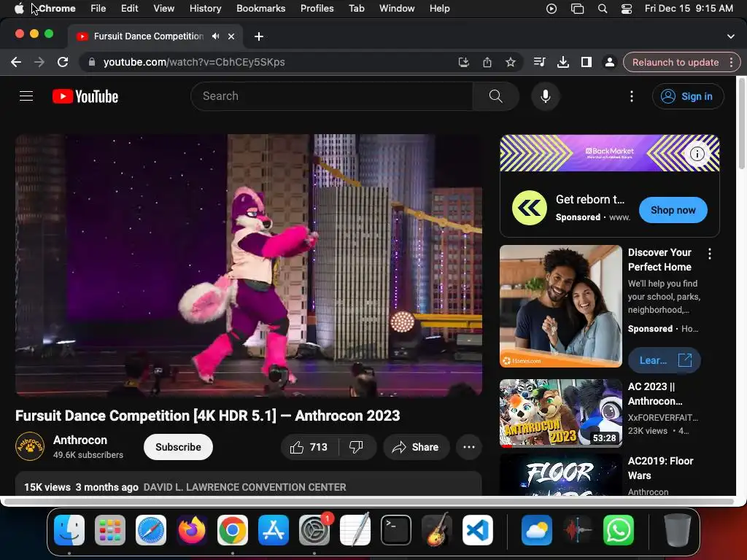
Task: Dislike the video with thumbs down
Action: click(356, 447)
